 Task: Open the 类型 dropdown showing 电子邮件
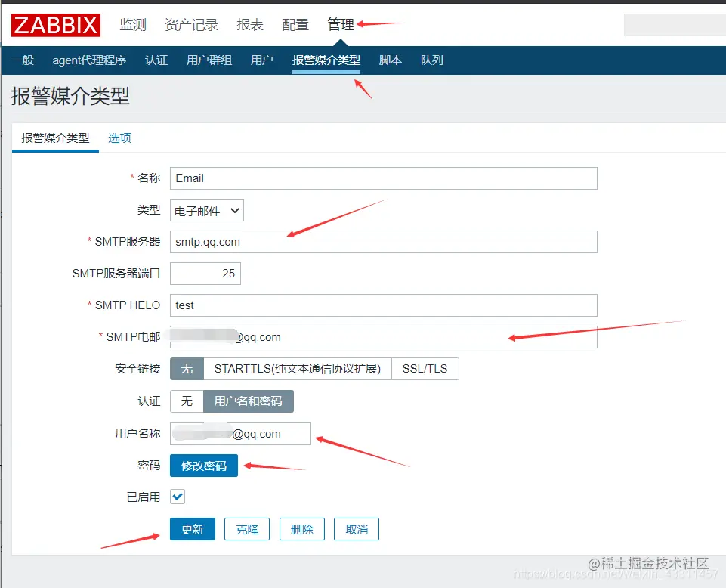point(206,211)
